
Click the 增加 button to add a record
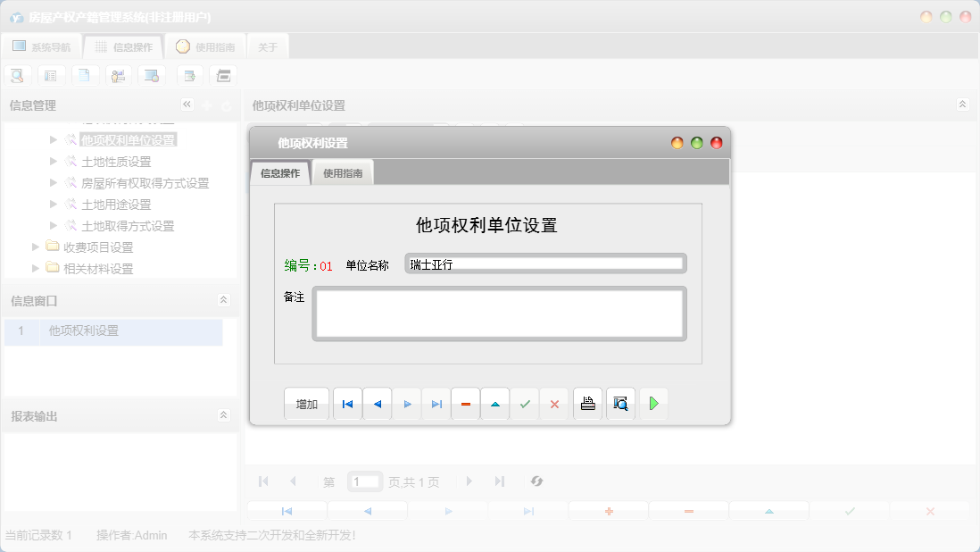point(306,404)
